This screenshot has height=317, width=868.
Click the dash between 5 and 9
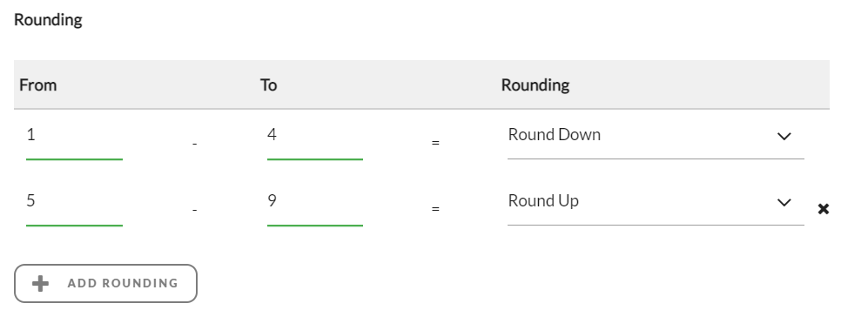(194, 211)
